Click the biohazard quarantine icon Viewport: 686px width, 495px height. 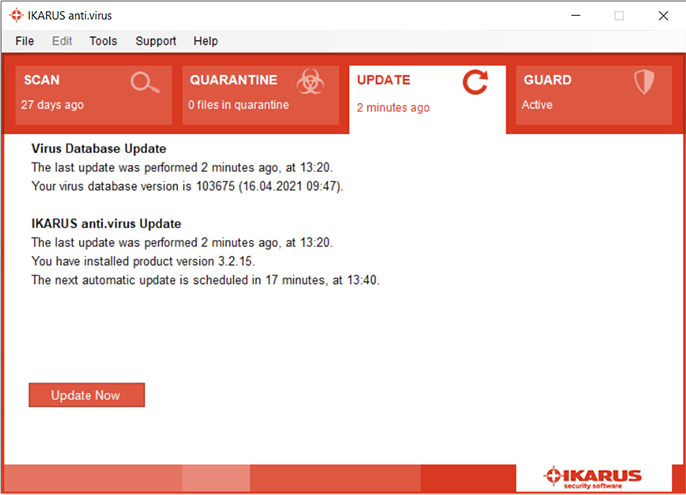(311, 82)
